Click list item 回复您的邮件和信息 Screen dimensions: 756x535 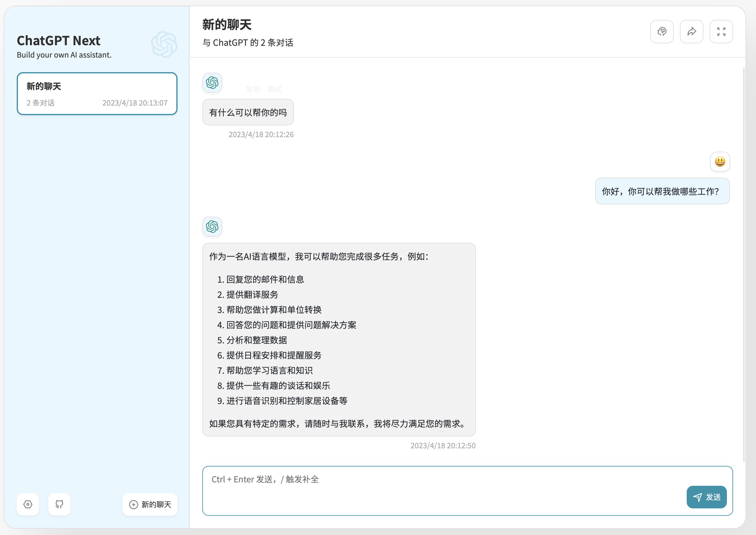click(265, 280)
